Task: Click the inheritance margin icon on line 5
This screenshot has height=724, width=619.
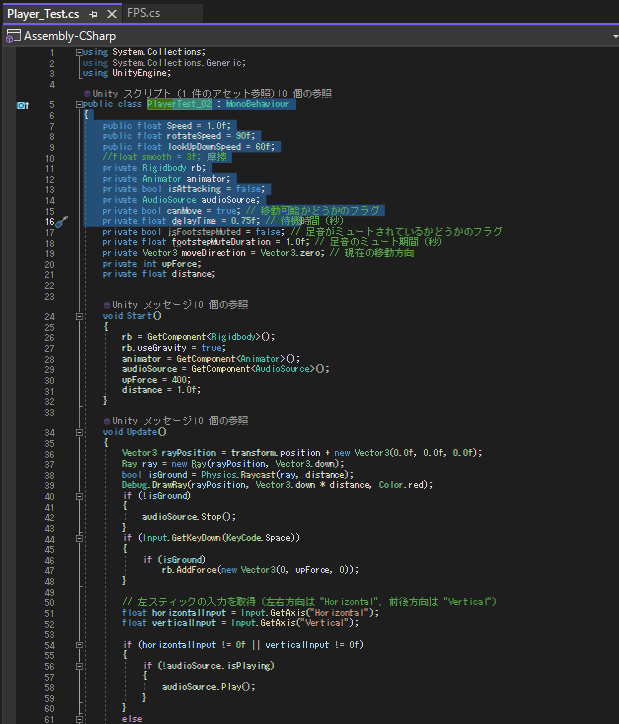Action: click(22, 104)
